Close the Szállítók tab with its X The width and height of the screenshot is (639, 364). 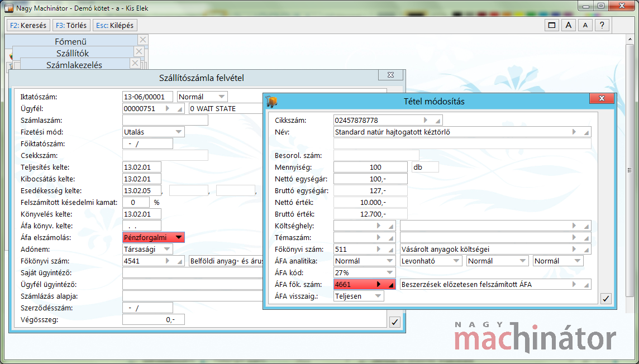coord(139,51)
